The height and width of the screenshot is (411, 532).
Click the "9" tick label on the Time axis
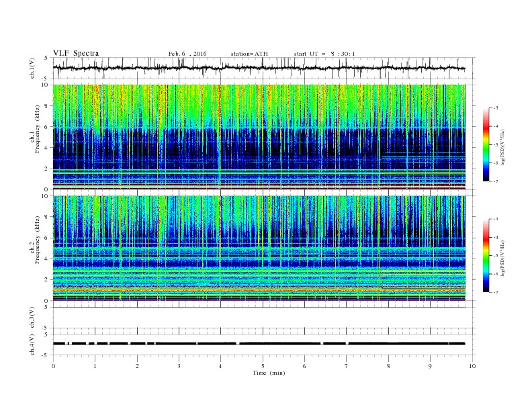pyautogui.click(x=430, y=366)
